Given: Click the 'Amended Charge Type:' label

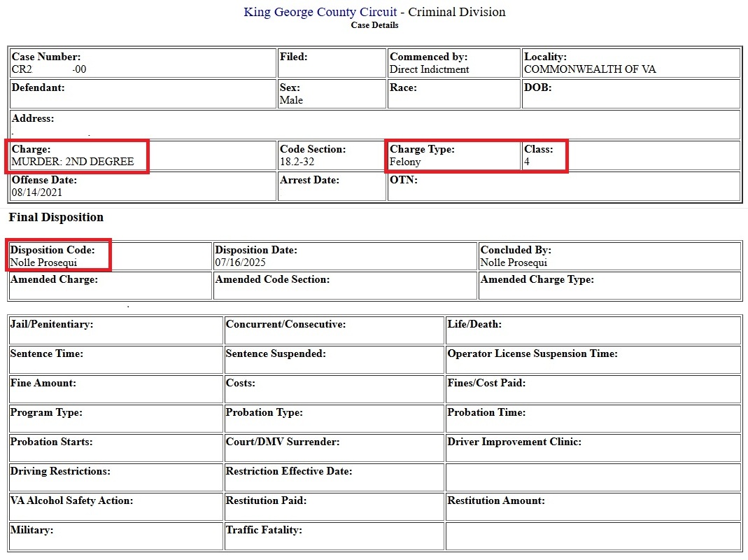Looking at the screenshot, I should point(537,280).
